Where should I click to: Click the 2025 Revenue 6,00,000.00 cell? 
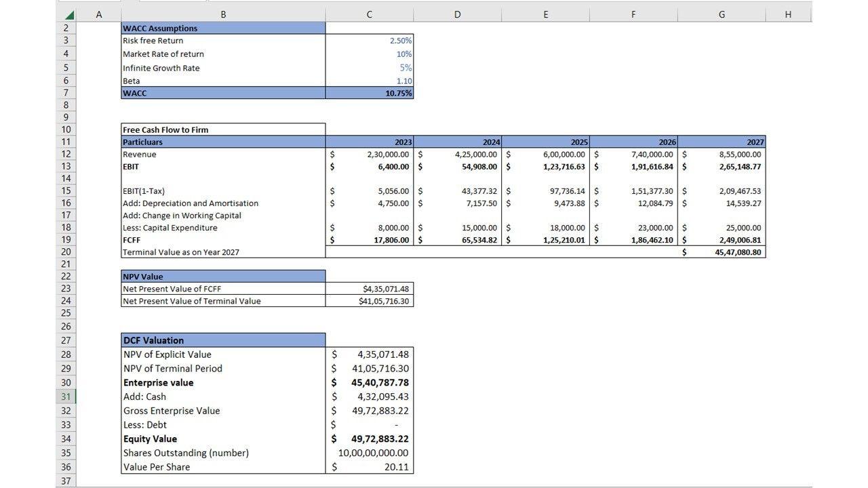(546, 155)
